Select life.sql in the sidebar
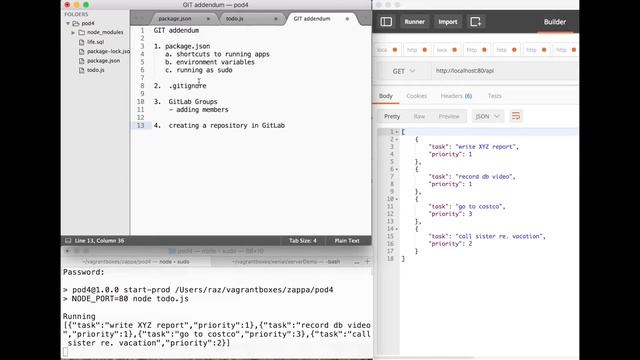Viewport: 640px width, 360px height. click(x=95, y=42)
